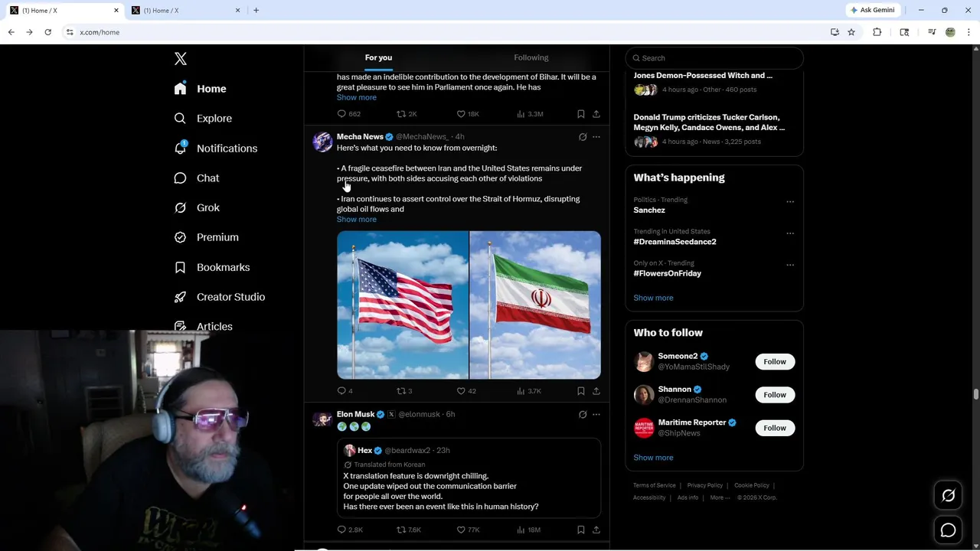Switch to the For you tab
980x551 pixels.
378,57
